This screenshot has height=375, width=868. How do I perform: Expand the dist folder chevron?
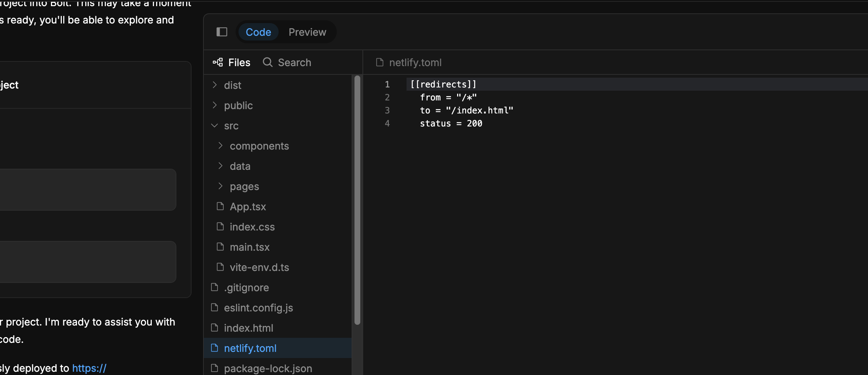pyautogui.click(x=215, y=85)
